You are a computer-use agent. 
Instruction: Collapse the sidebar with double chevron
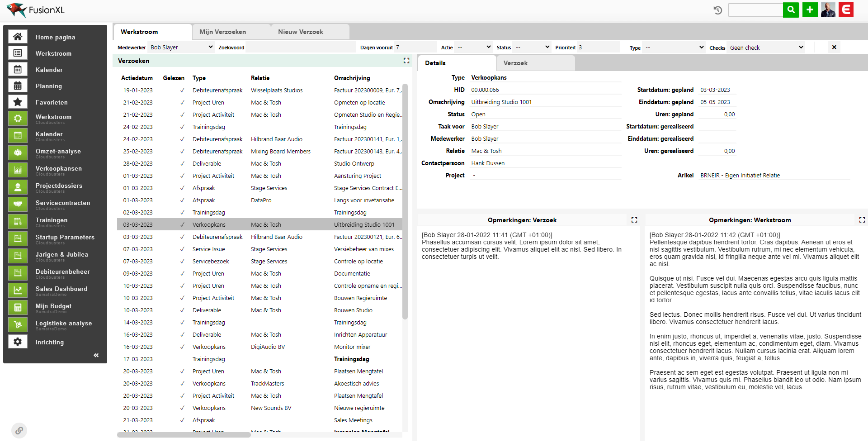point(96,355)
